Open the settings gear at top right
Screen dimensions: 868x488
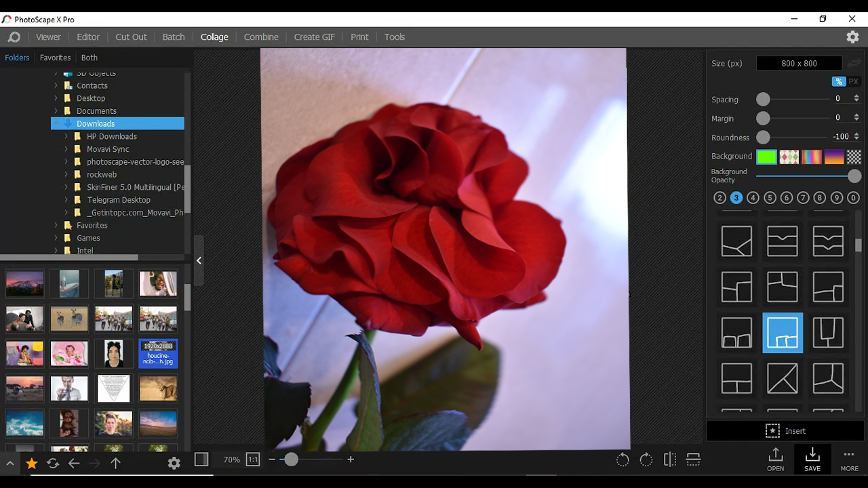(852, 37)
